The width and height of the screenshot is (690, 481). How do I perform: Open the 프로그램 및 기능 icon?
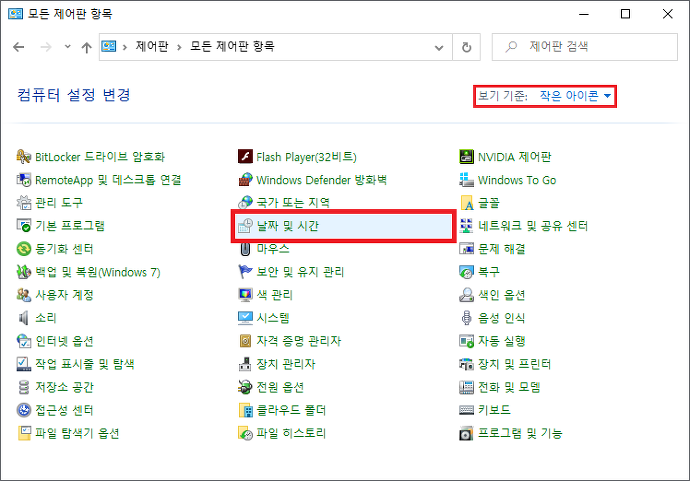(466, 433)
